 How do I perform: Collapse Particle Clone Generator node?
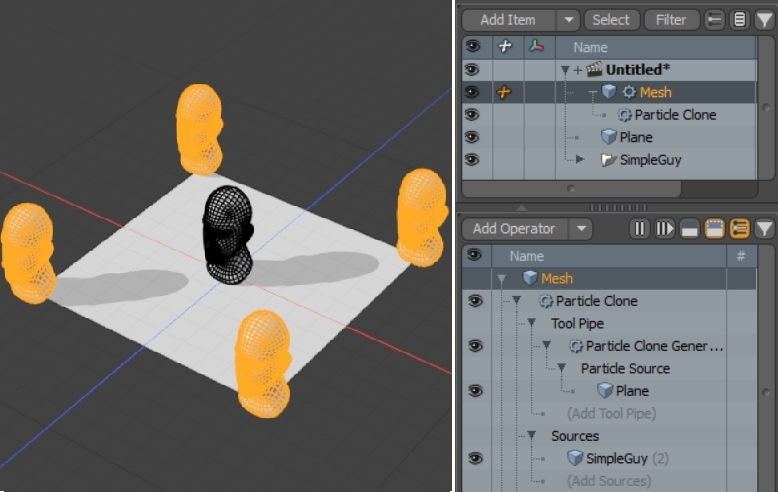click(x=547, y=346)
